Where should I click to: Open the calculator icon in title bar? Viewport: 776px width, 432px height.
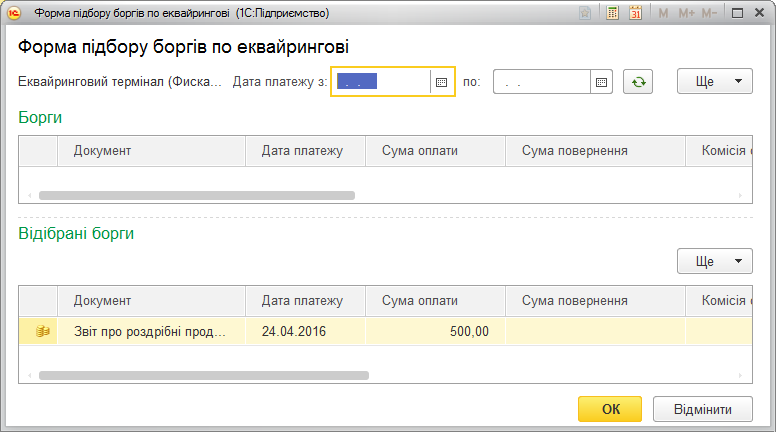click(x=612, y=13)
